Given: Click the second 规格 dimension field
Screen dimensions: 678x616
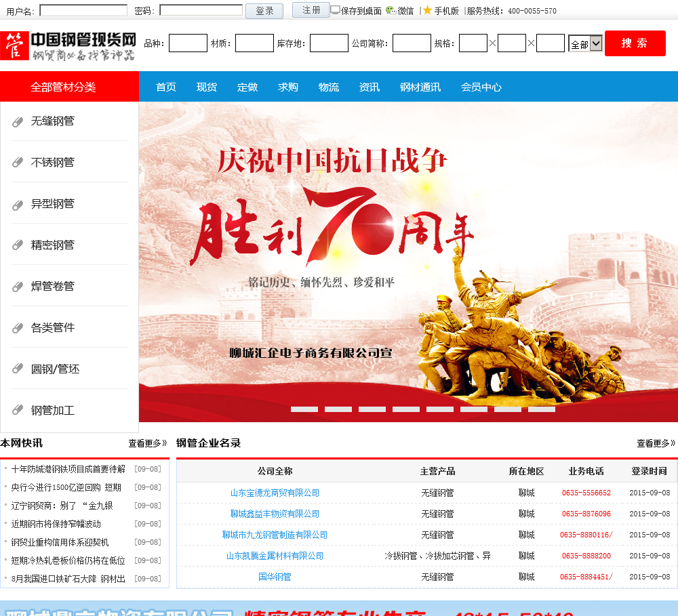Looking at the screenshot, I should 512,43.
